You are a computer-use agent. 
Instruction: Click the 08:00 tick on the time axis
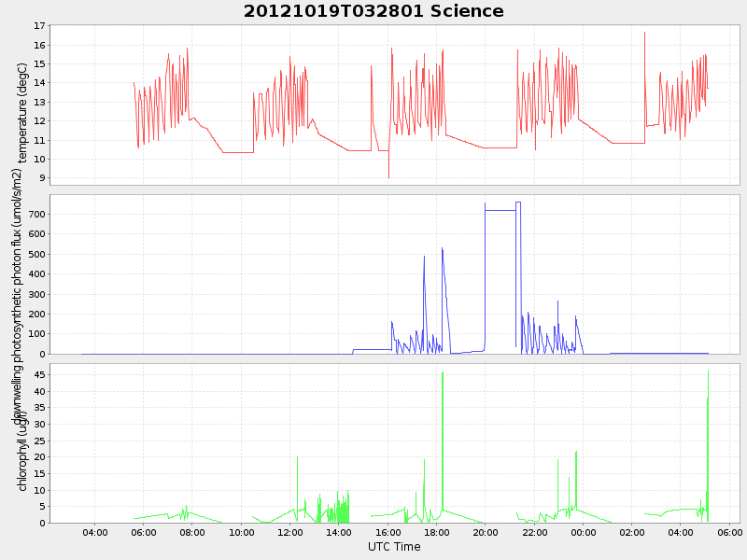(192, 533)
